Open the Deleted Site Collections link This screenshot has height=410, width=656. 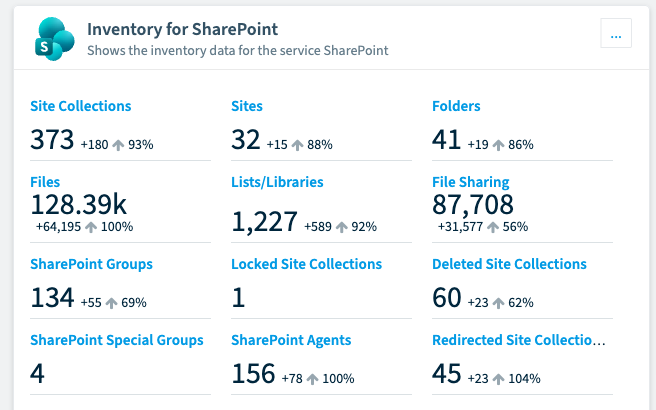tap(509, 264)
